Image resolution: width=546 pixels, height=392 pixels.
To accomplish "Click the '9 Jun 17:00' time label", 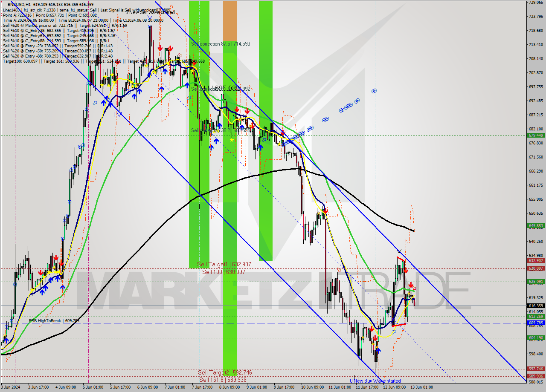I will [285, 387].
